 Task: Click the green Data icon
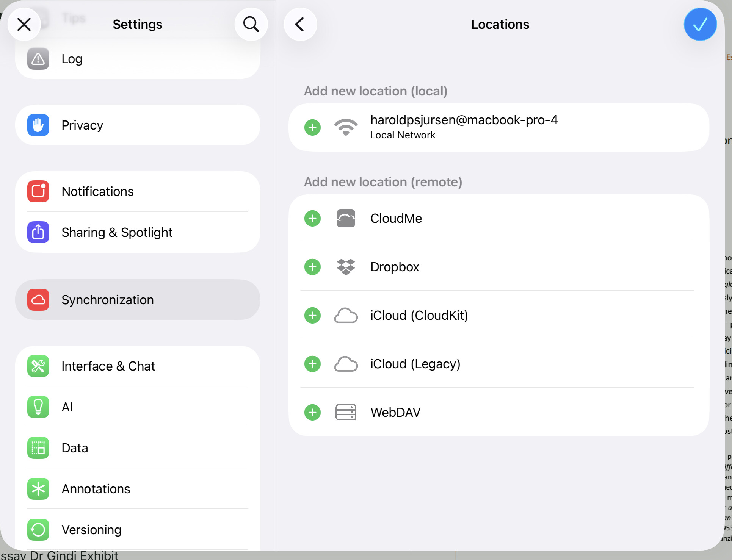[x=38, y=448]
